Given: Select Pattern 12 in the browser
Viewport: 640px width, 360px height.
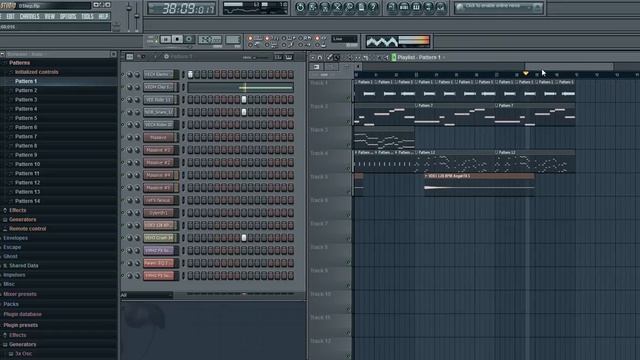Looking at the screenshot, I should (27, 182).
